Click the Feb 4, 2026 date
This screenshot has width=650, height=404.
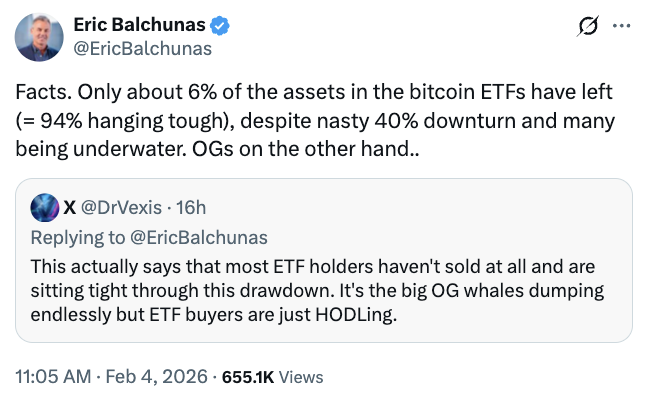click(156, 376)
